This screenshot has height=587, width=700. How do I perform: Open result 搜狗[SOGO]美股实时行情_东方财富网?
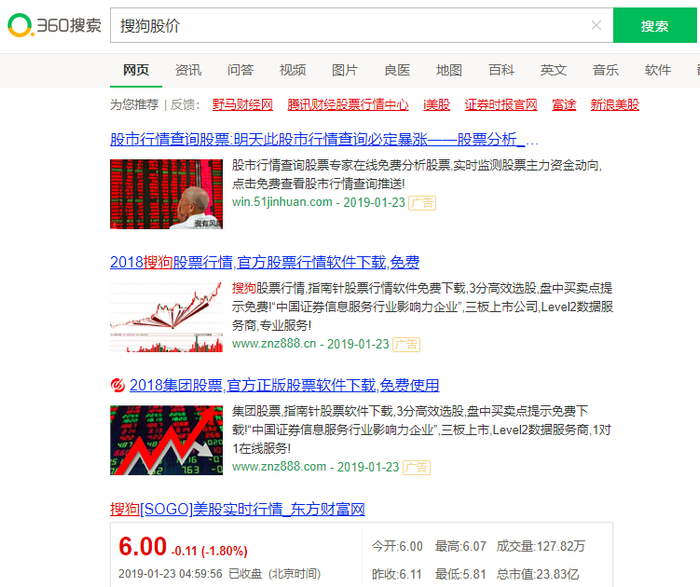click(238, 509)
